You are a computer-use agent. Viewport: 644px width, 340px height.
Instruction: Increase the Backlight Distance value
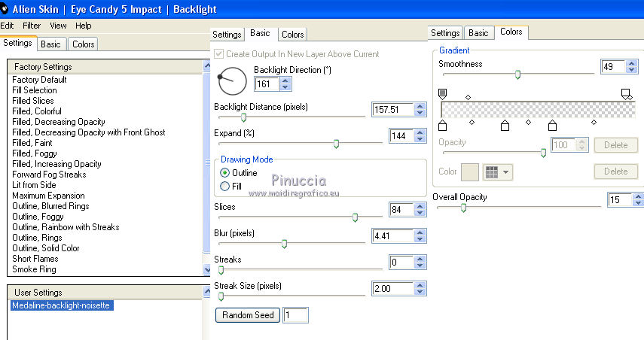(420, 106)
